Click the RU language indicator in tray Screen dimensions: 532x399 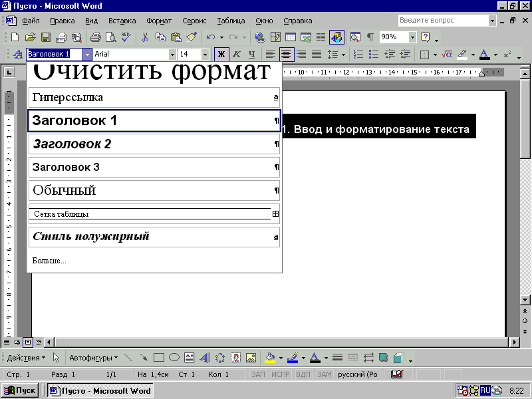pos(485,390)
